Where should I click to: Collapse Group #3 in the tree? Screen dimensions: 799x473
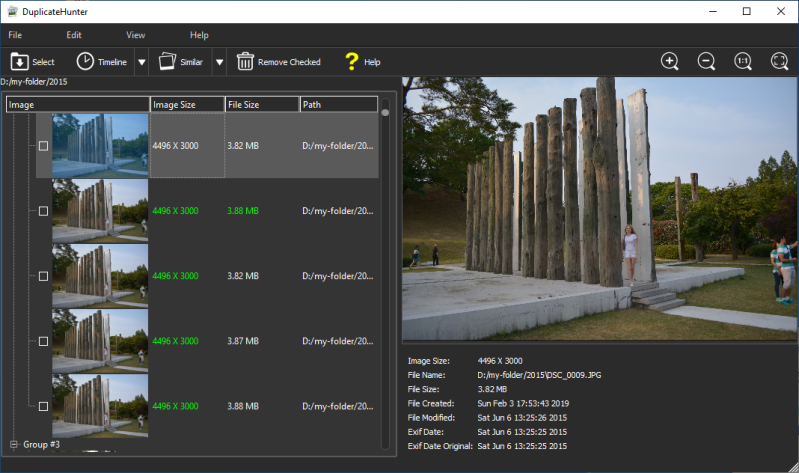[x=14, y=444]
